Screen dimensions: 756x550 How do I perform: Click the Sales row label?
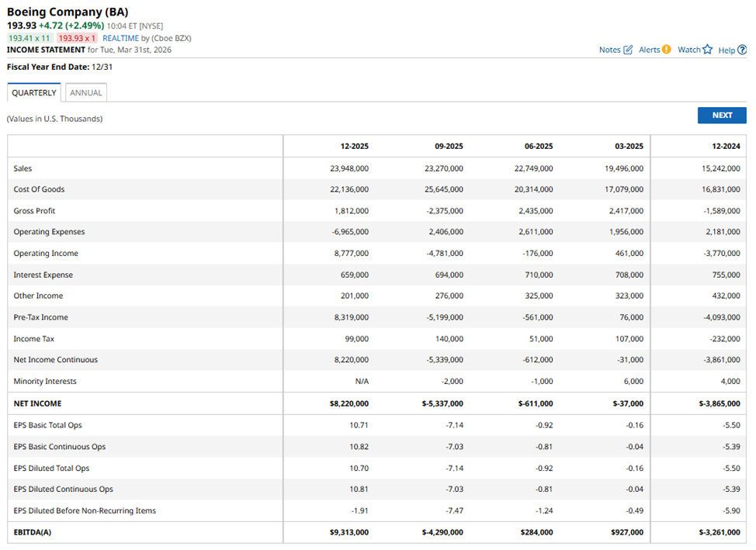click(x=23, y=168)
